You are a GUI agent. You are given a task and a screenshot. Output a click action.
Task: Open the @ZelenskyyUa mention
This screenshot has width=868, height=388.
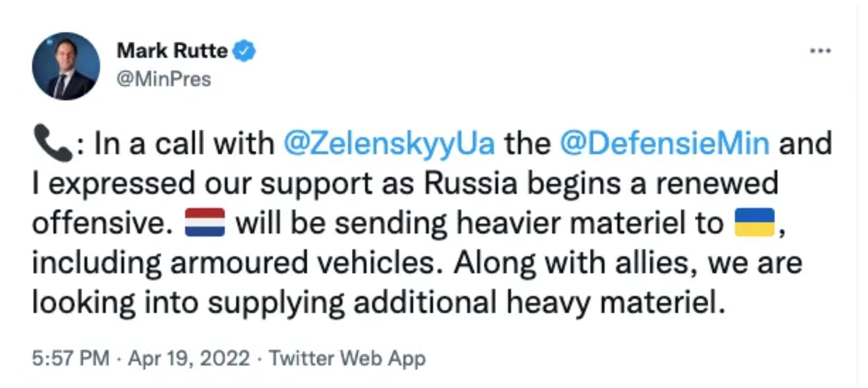[x=389, y=144]
